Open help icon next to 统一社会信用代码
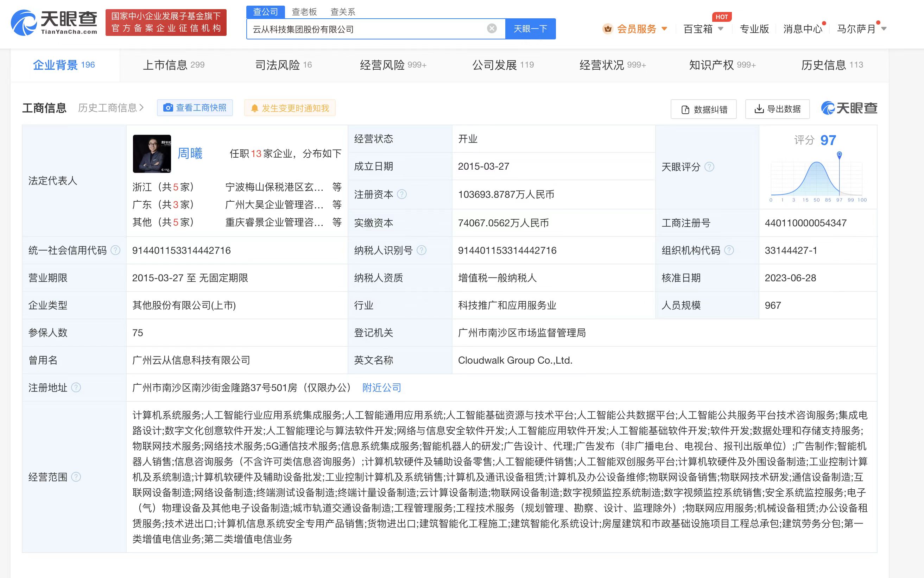The width and height of the screenshot is (924, 578). pos(115,250)
